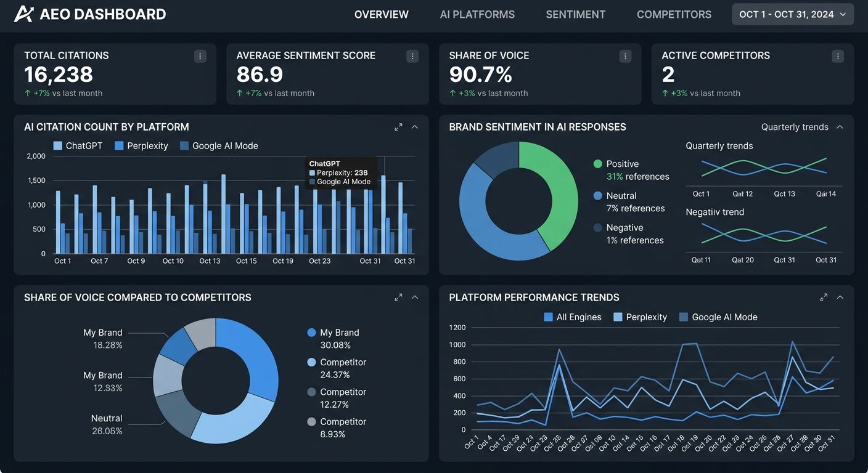Click the Neutral 26.05% label
This screenshot has height=473, width=868.
pyautogui.click(x=107, y=425)
